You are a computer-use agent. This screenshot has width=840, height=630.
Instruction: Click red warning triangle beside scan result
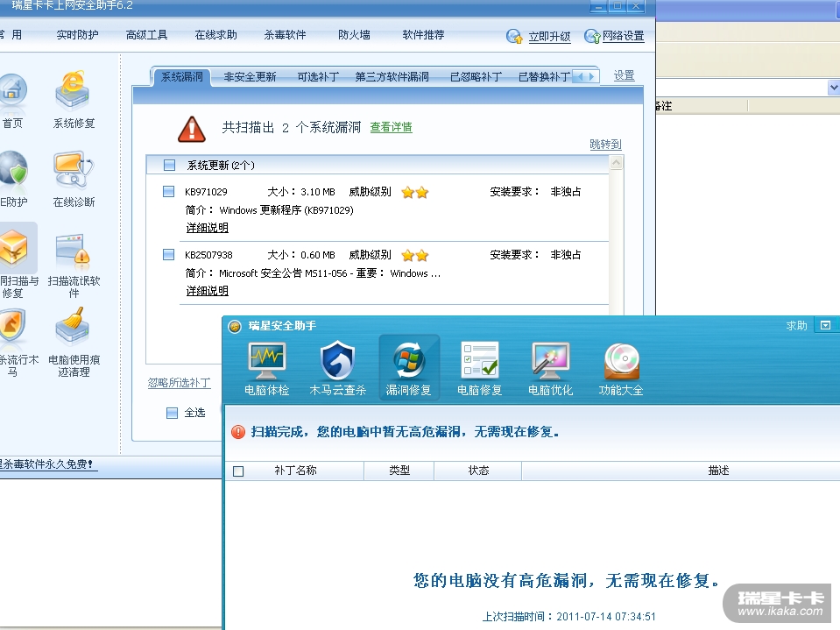(192, 130)
